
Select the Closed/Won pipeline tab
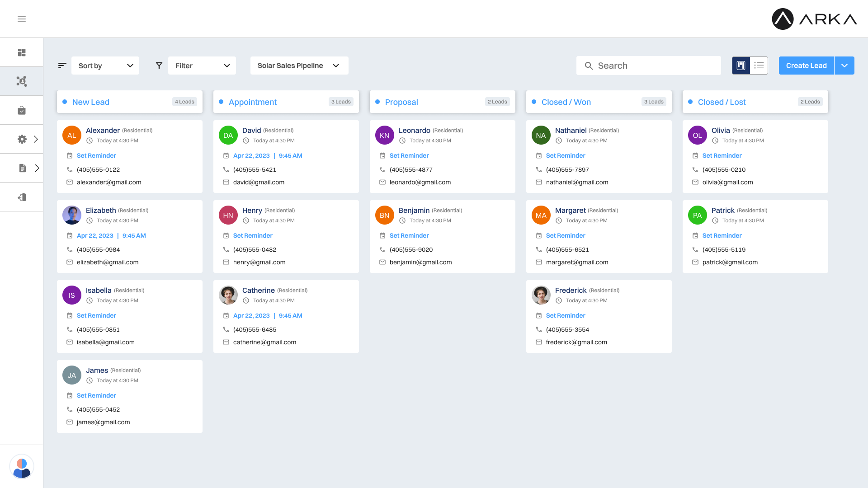click(x=566, y=101)
